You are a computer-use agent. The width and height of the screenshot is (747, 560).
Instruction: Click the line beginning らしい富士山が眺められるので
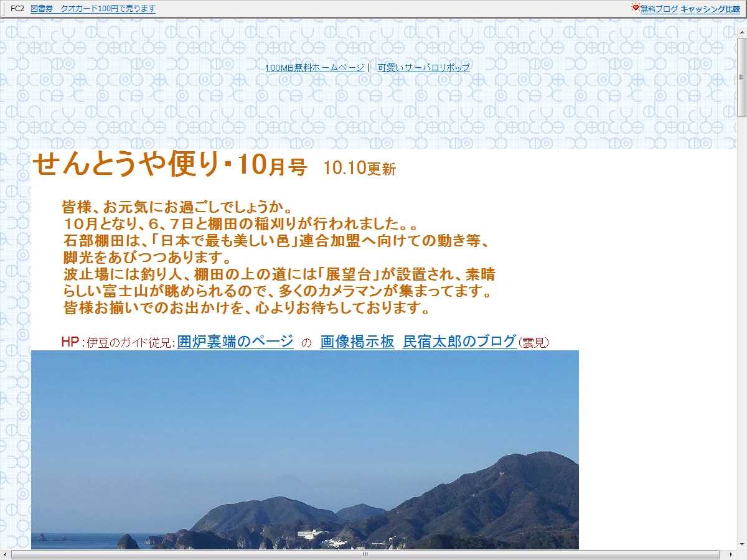(x=278, y=291)
